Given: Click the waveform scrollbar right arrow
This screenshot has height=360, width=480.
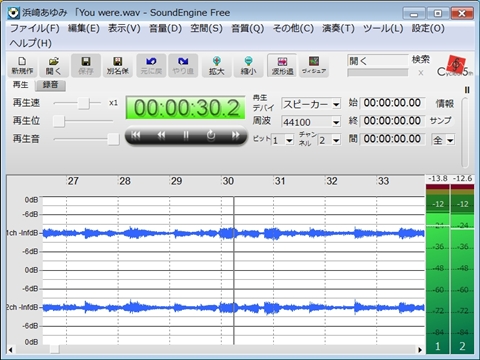Looking at the screenshot, I should click(x=420, y=350).
